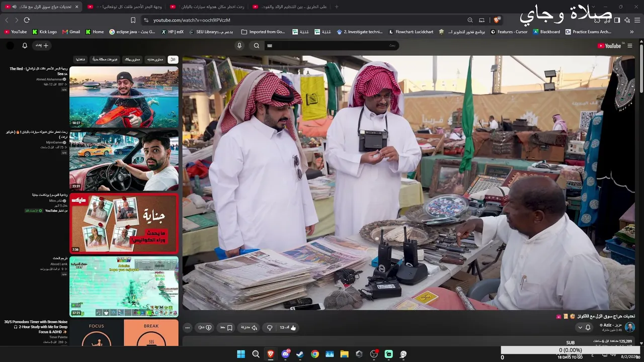Open the Brave Shields lion icon

[497, 20]
